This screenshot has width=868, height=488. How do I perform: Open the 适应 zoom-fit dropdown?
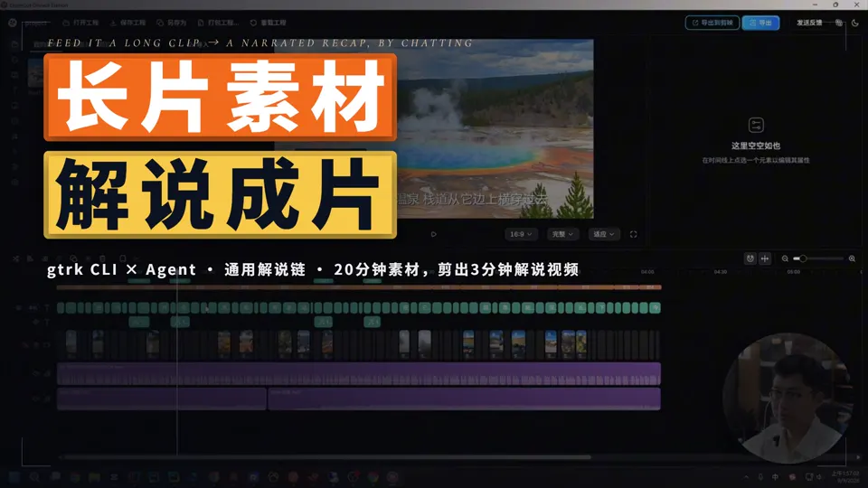click(x=603, y=234)
